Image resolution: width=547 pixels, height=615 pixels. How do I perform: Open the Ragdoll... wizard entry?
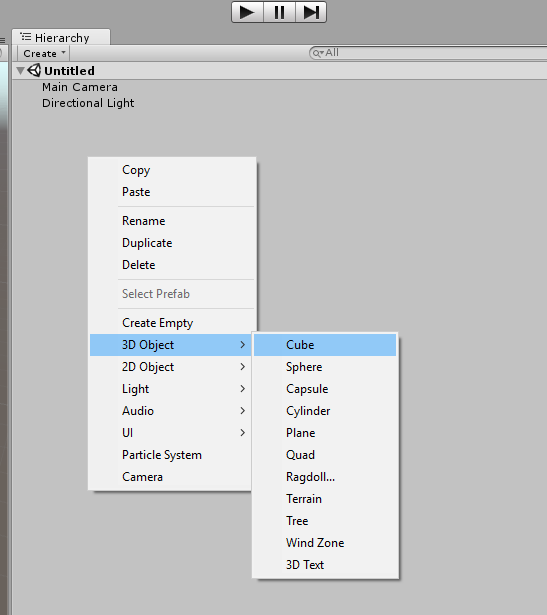point(325,477)
